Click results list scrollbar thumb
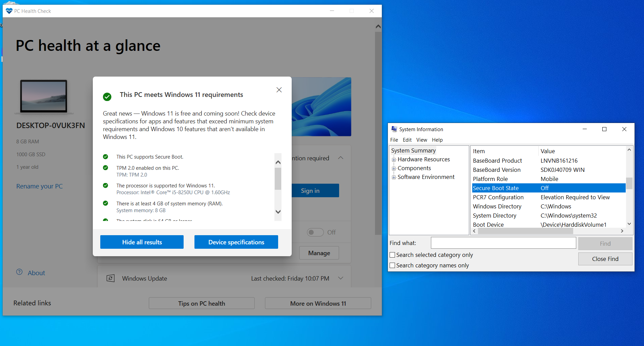This screenshot has height=346, width=644. pyautogui.click(x=278, y=179)
